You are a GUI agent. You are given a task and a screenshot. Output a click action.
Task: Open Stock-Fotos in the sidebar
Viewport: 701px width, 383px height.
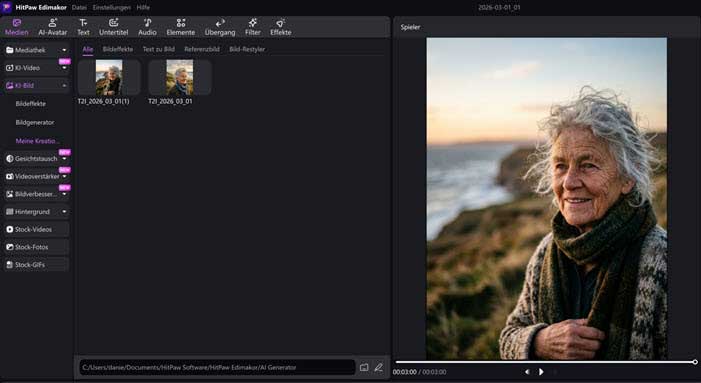pyautogui.click(x=36, y=247)
